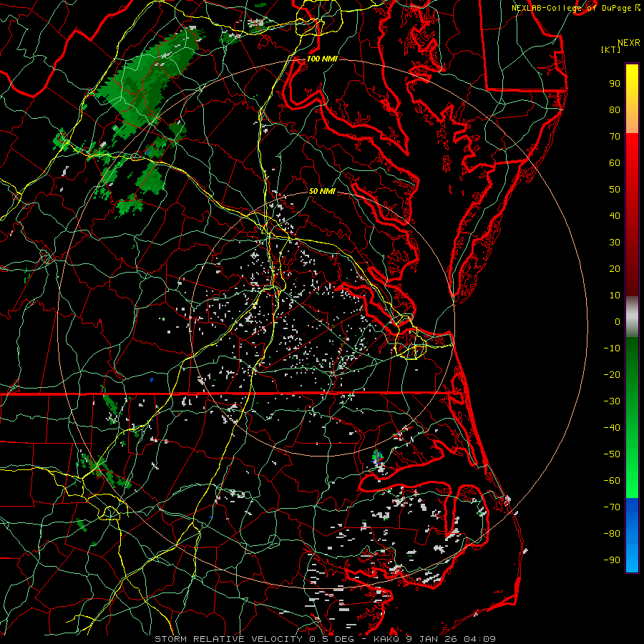644x644 pixels.
Task: Click the 60 value on the velocity scale
Action: pos(615,162)
